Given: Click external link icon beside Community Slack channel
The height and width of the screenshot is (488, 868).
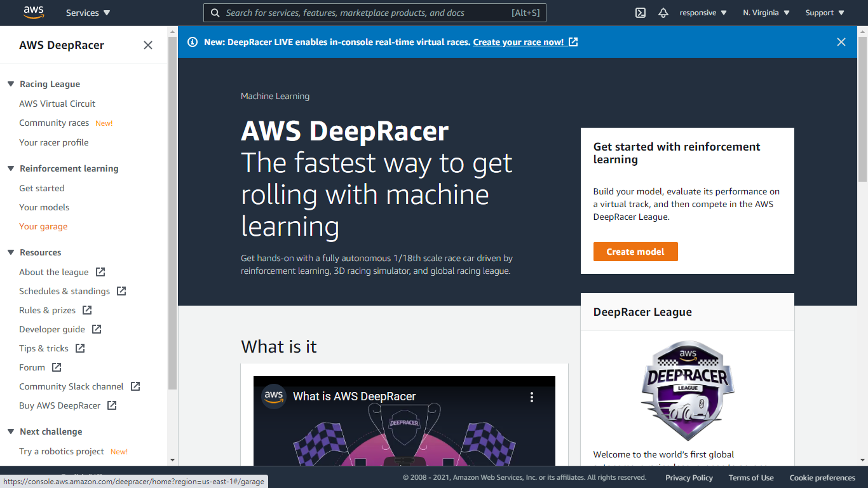Looking at the screenshot, I should (135, 386).
